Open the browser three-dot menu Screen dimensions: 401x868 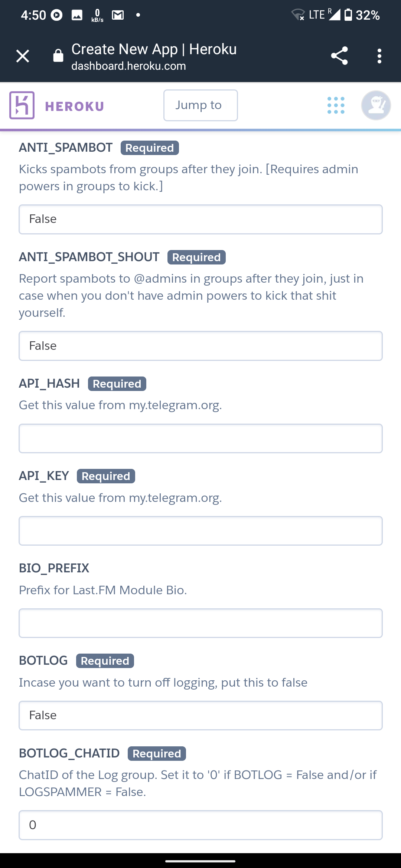click(x=379, y=56)
